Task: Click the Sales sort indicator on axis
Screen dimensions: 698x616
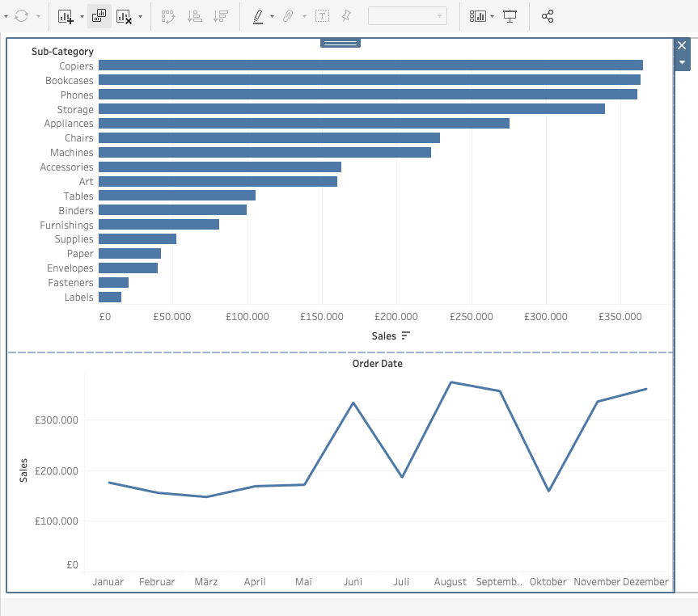Action: [405, 335]
